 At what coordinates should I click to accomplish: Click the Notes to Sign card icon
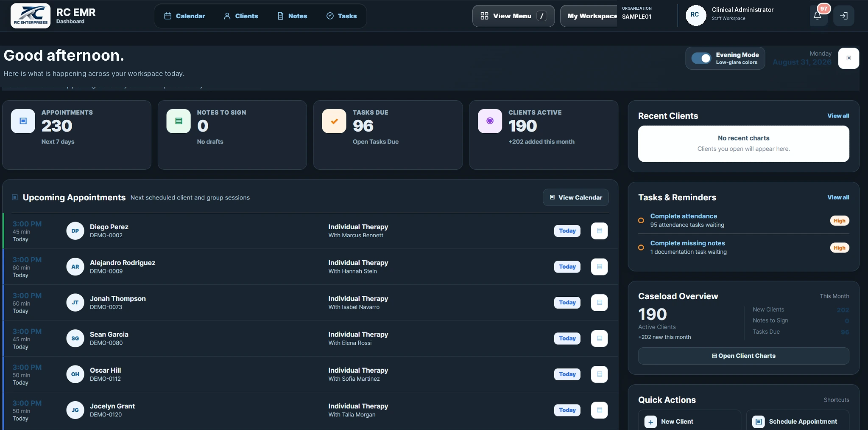[x=179, y=121]
